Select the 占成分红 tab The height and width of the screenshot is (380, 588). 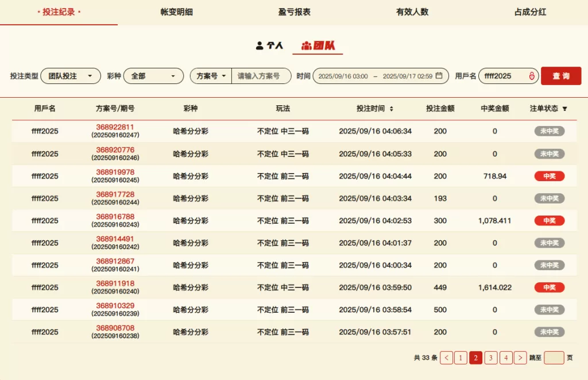click(x=529, y=12)
